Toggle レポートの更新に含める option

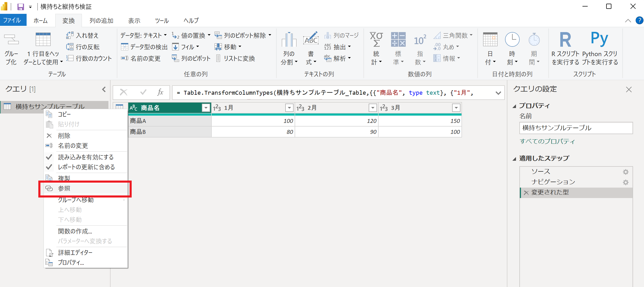86,167
